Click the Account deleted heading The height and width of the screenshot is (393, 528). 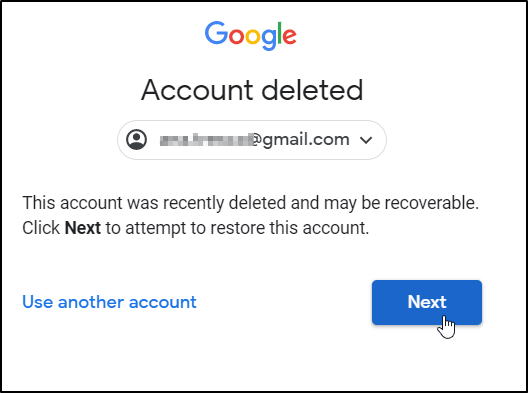[252, 90]
